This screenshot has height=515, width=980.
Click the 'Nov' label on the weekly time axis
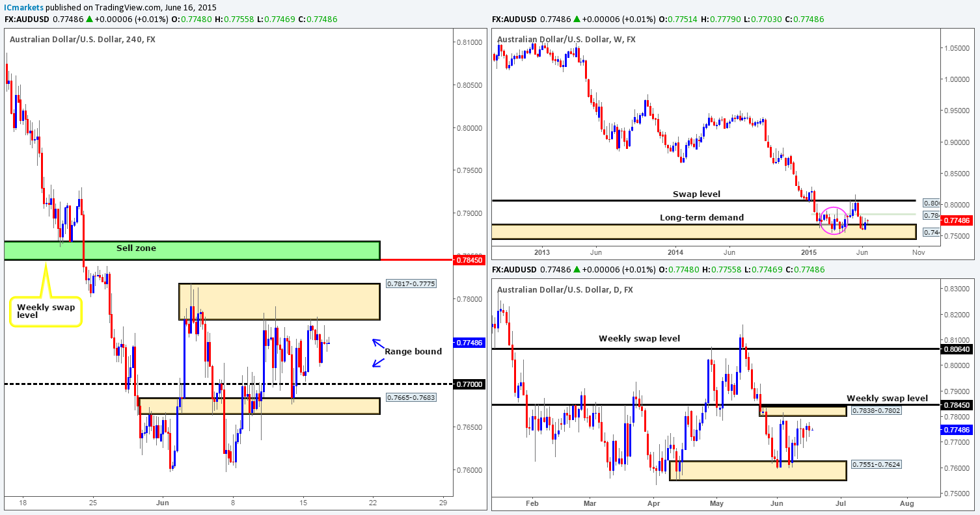918,252
